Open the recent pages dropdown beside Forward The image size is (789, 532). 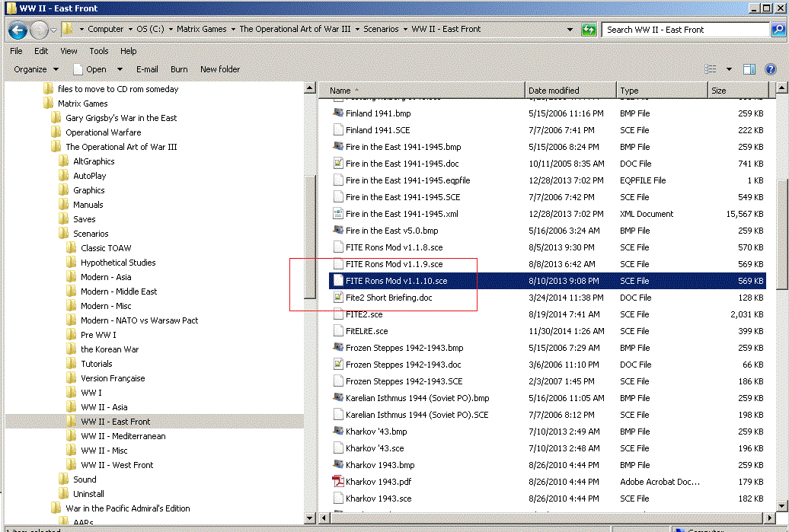[53, 30]
